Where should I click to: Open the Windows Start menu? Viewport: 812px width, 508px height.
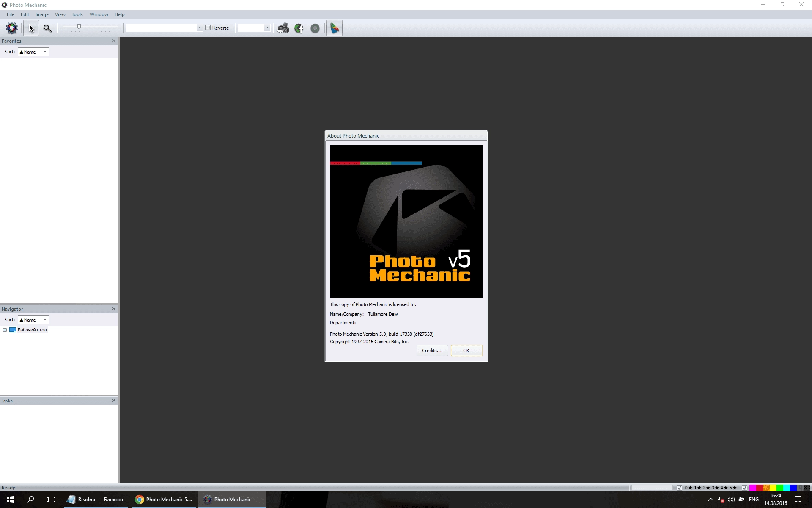[10, 500]
